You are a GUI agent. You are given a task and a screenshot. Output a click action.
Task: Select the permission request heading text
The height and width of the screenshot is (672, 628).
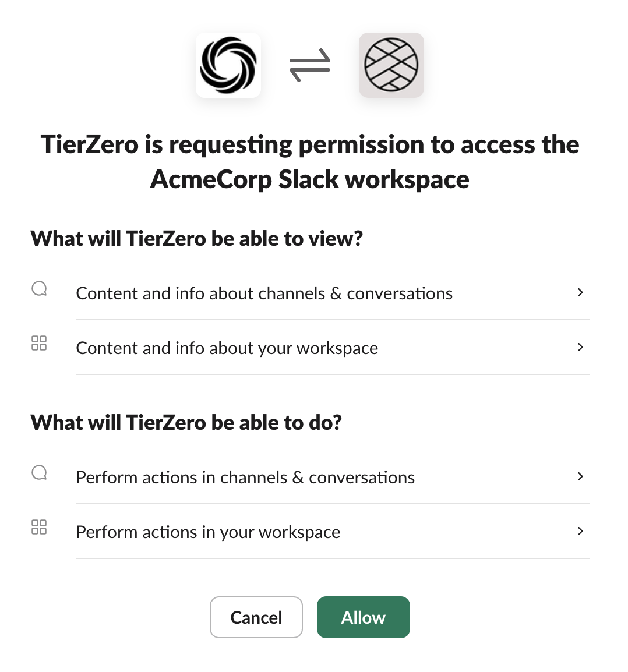[x=310, y=161]
